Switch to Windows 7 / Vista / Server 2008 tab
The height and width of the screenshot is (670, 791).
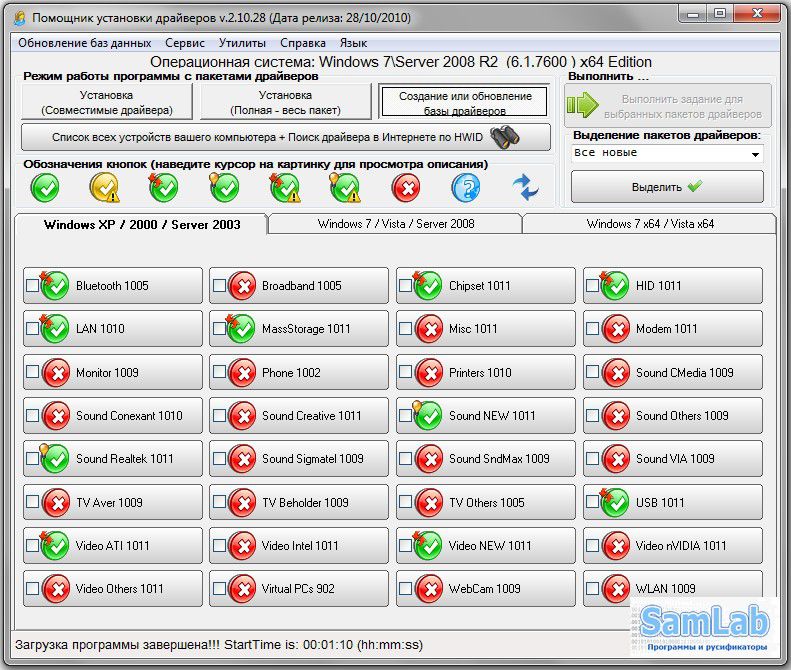point(396,224)
